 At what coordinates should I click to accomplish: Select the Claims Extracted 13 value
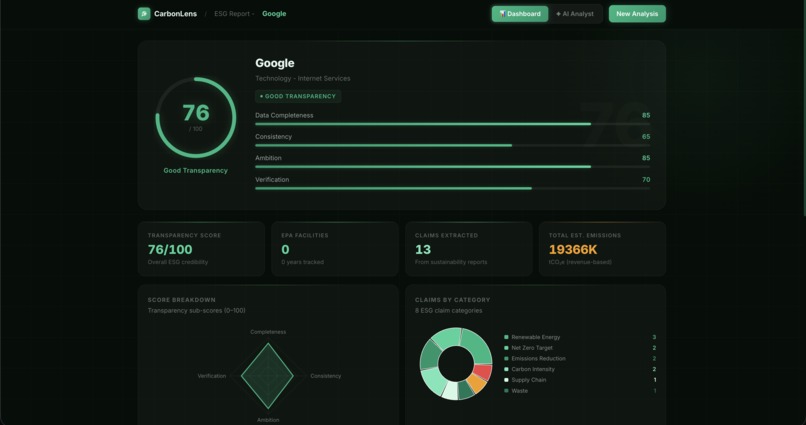click(423, 250)
